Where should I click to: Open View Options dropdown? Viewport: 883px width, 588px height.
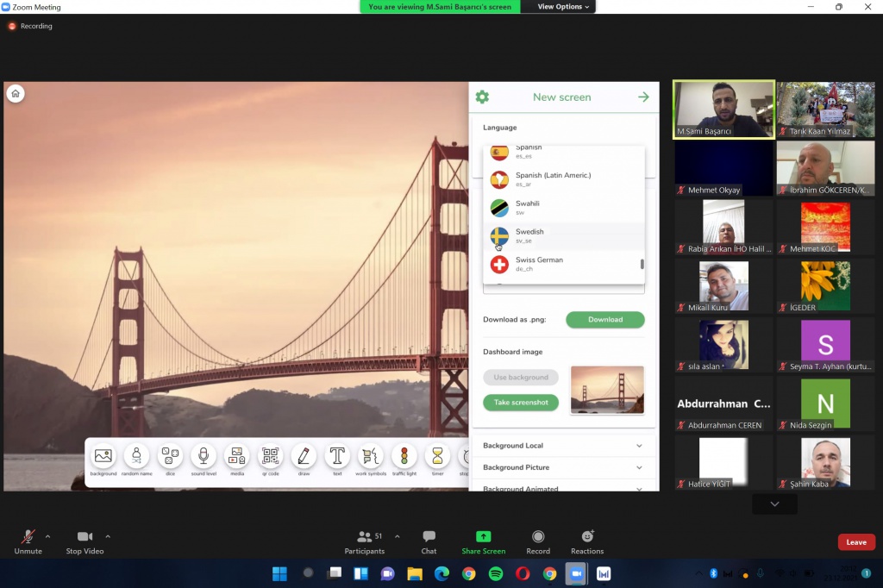[563, 7]
